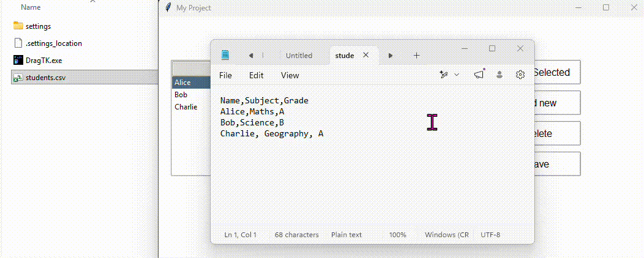
Task: Click the AI rewrite pen icon
Action: coord(444,75)
